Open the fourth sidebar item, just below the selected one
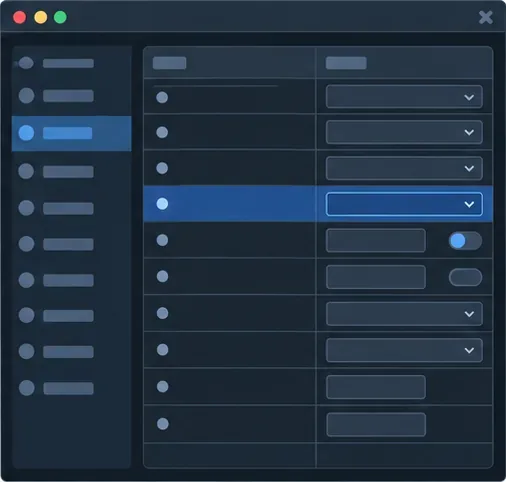This screenshot has height=482, width=506. point(56,171)
